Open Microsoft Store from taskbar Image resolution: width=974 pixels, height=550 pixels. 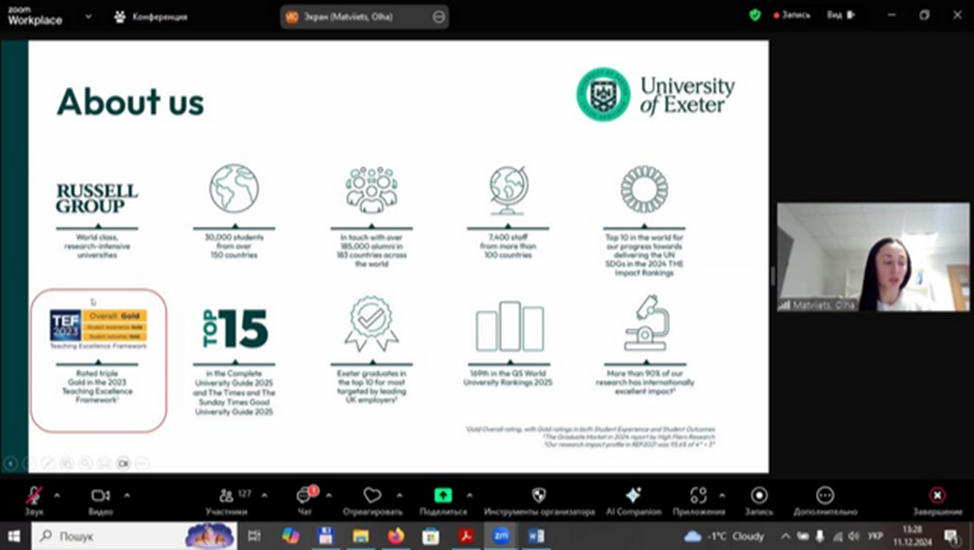[x=430, y=536]
